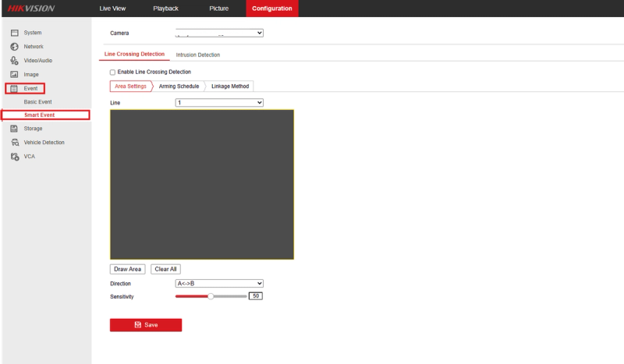The image size is (624, 364).
Task: Open the Live View tab
Action: coord(112,9)
